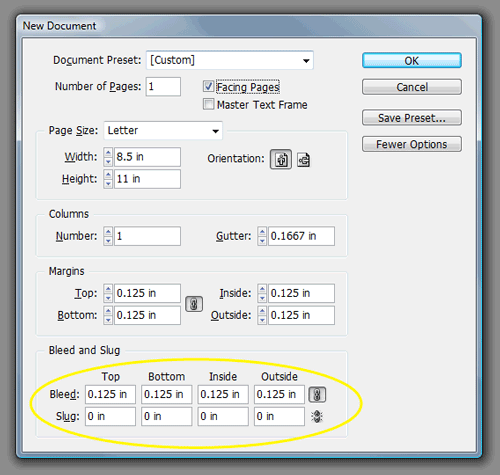Click the Outside margin input field
This screenshot has width=500, height=475.
tap(301, 315)
